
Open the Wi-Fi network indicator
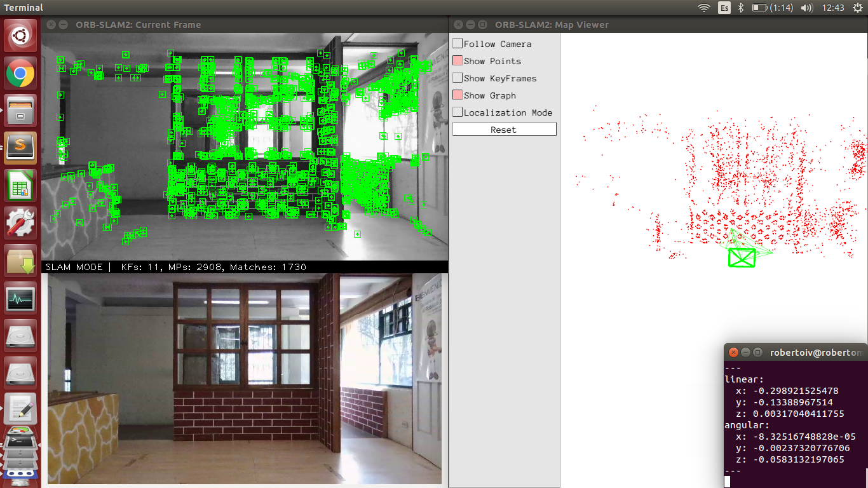coord(704,8)
